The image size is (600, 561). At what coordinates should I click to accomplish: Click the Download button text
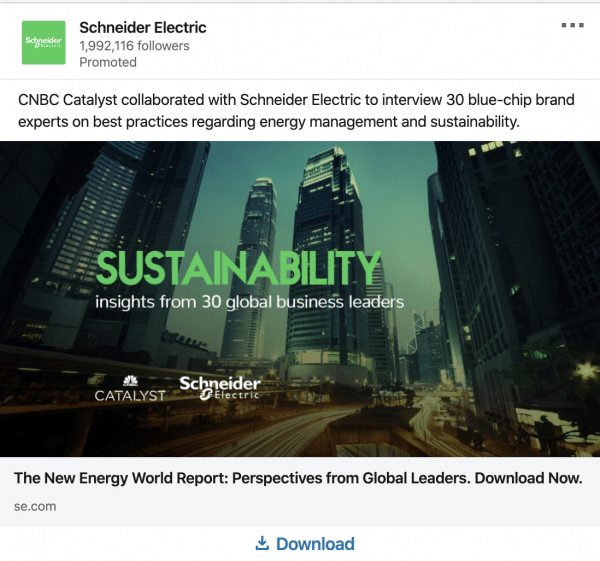[315, 544]
